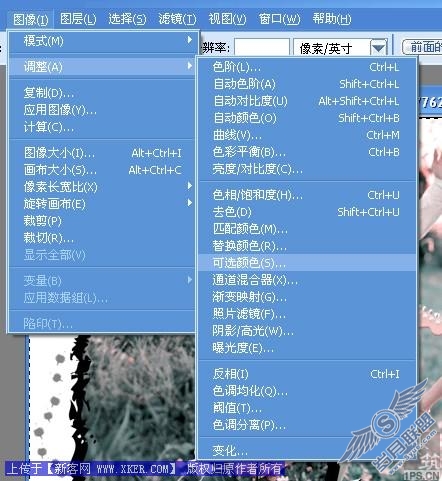Viewport: 442px width, 481px height.
Task: Open 替换颜色(R)... dialog
Action: pyautogui.click(x=307, y=246)
